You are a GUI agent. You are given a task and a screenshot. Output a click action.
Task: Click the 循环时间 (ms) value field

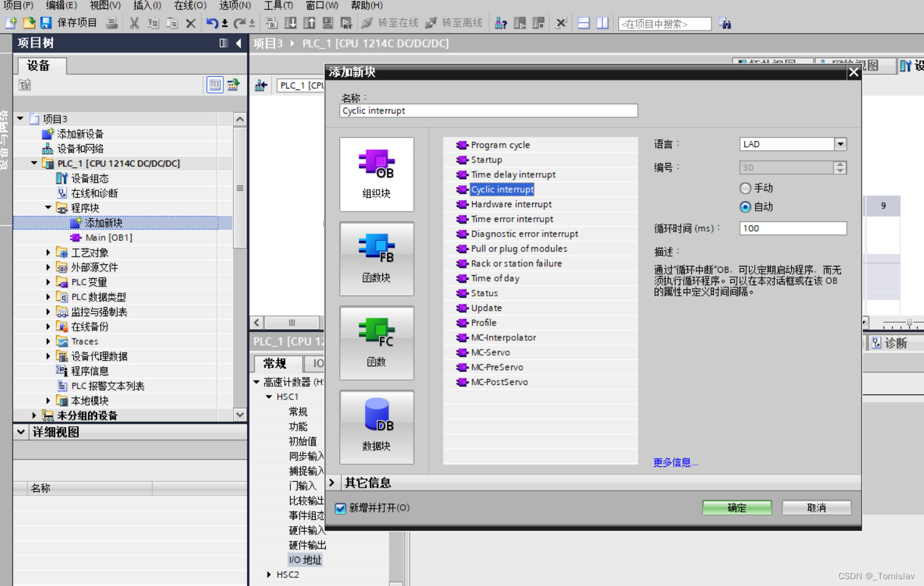click(793, 228)
